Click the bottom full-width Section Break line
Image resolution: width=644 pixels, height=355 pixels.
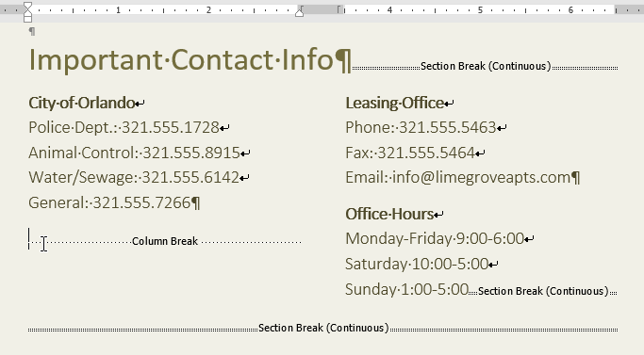322,328
